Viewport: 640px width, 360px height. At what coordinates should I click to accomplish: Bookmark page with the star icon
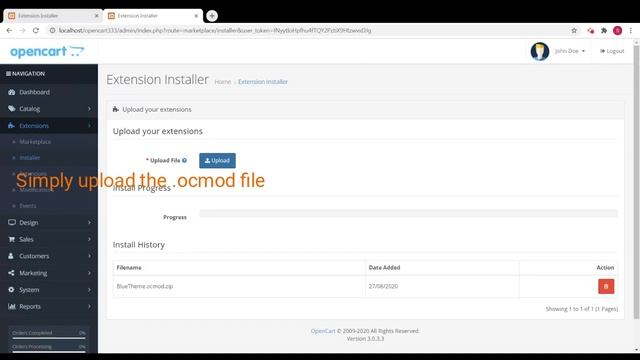click(x=574, y=31)
